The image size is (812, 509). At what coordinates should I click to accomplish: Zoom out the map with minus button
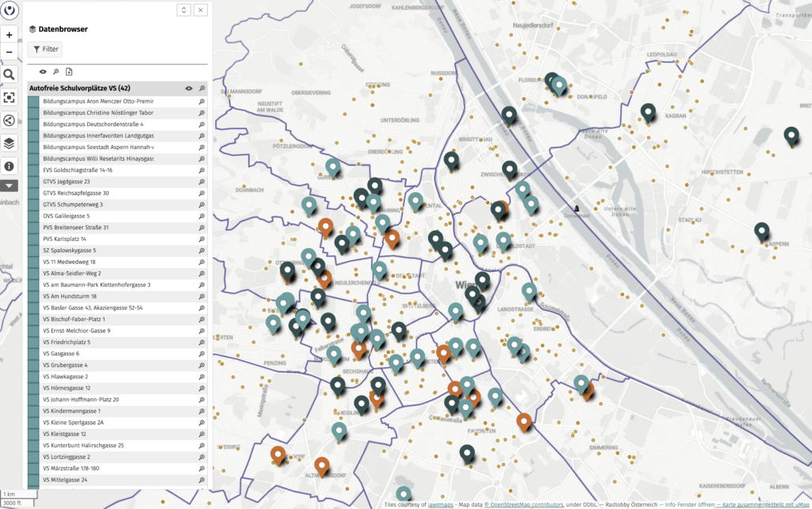tap(10, 52)
